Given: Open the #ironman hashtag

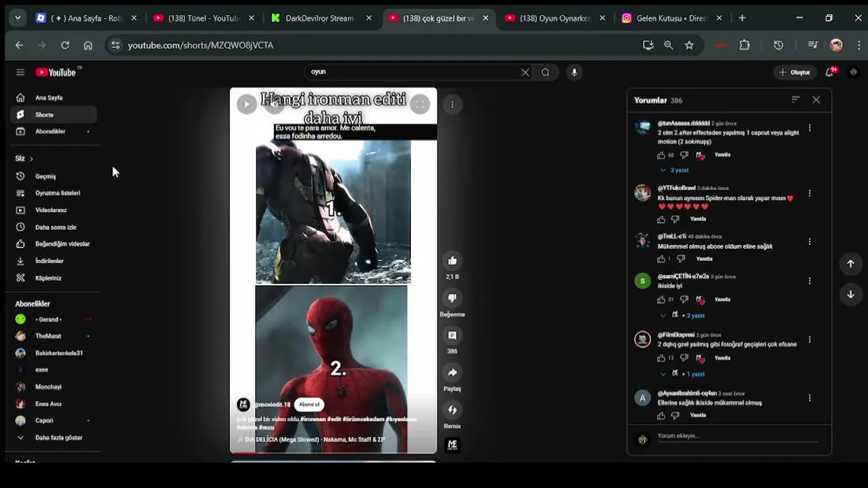Looking at the screenshot, I should tap(313, 420).
